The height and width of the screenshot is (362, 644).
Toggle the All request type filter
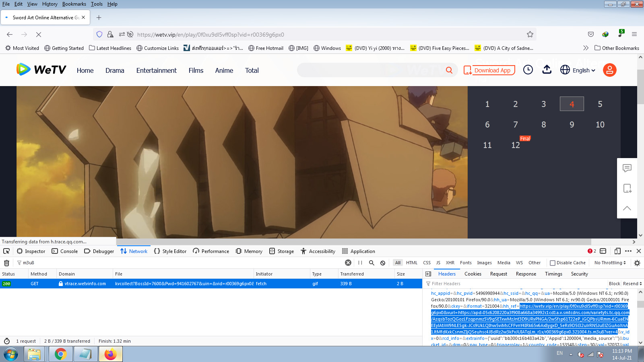398,263
